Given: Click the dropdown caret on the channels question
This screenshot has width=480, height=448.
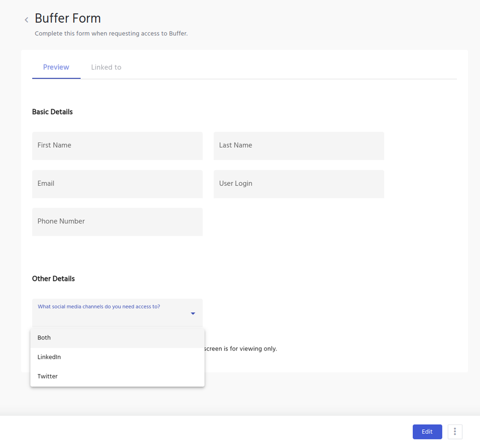Looking at the screenshot, I should pyautogui.click(x=192, y=313).
